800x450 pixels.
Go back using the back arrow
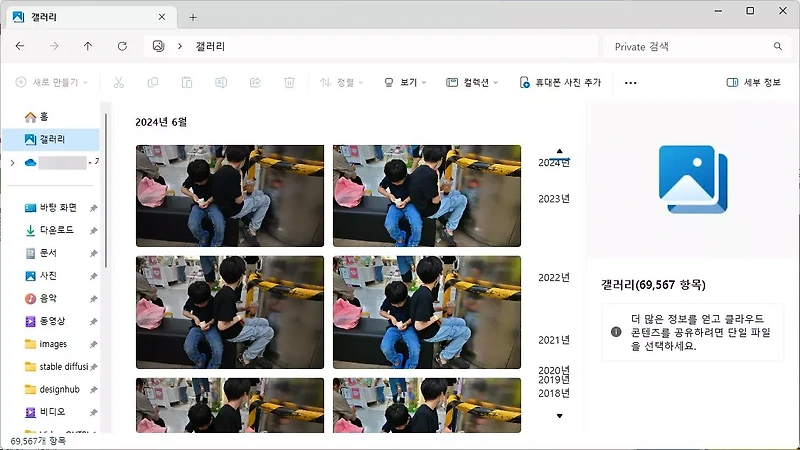(20, 46)
